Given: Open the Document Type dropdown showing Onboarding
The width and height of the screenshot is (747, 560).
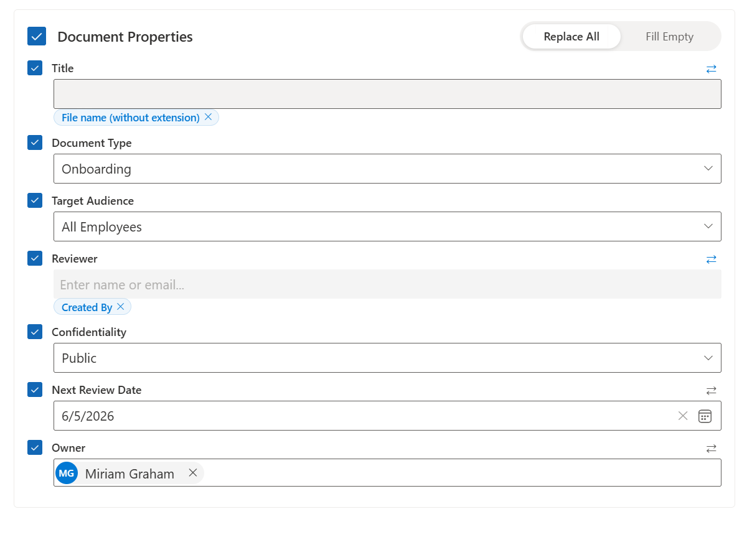Looking at the screenshot, I should [x=387, y=169].
